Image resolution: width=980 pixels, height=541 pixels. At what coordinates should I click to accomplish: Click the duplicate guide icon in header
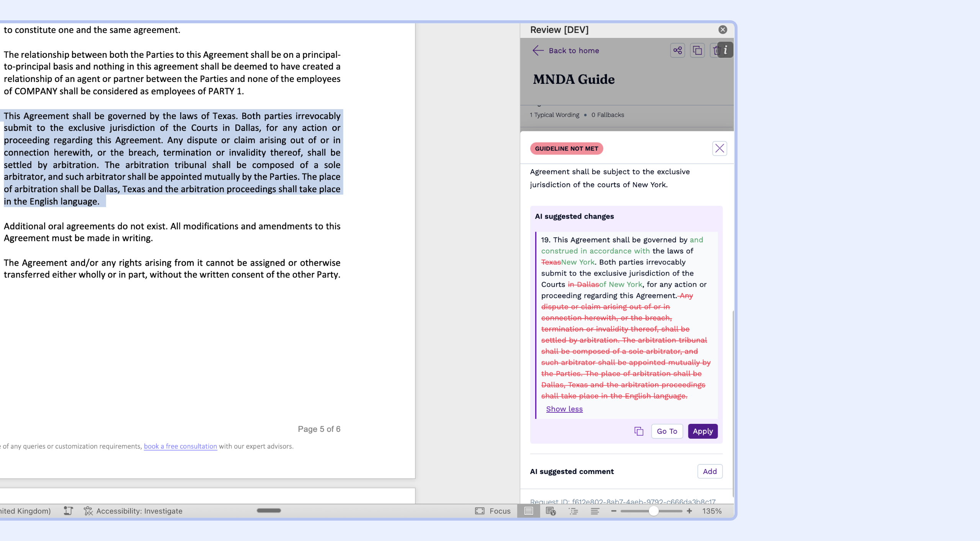pyautogui.click(x=697, y=50)
